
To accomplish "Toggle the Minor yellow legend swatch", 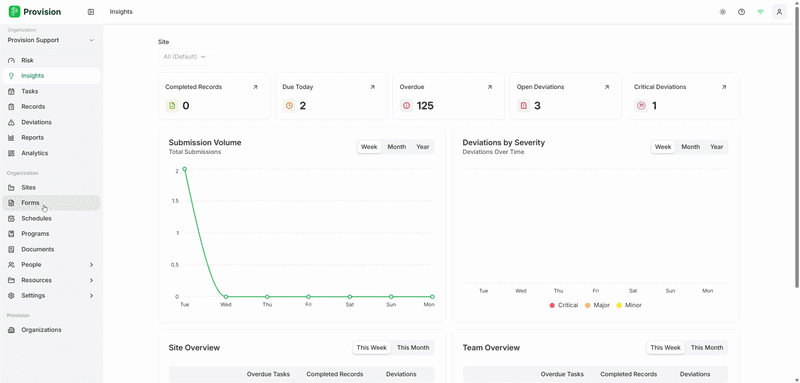I will tap(619, 305).
